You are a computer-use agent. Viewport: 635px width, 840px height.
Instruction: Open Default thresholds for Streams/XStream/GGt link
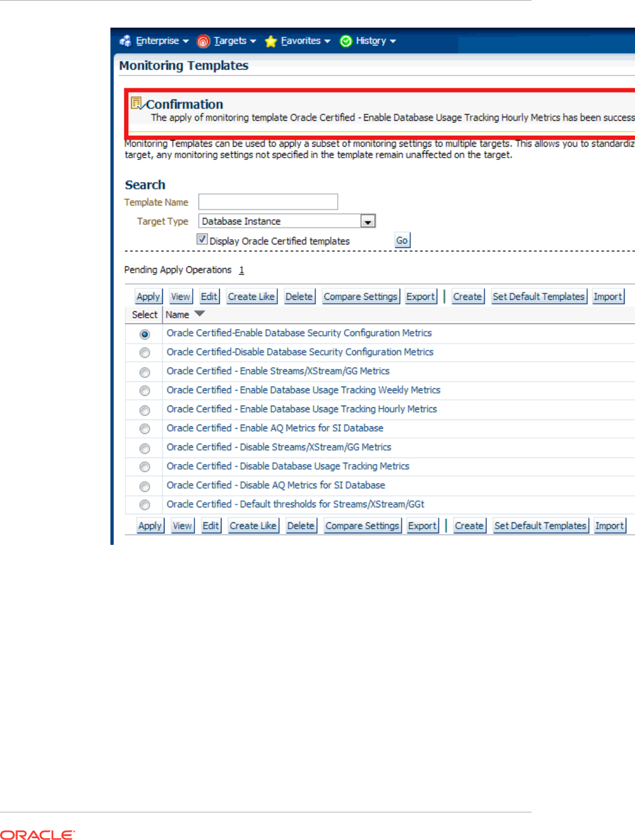point(296,503)
